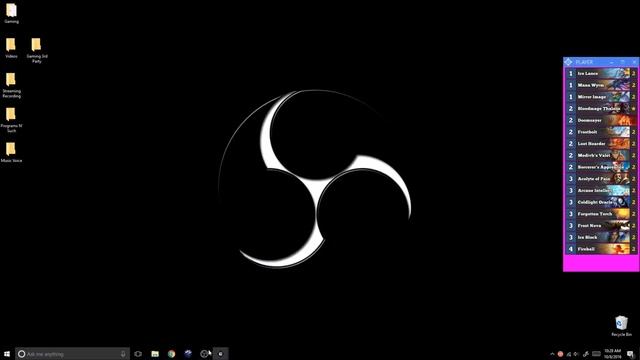Select the Ice Block card row

click(x=601, y=237)
